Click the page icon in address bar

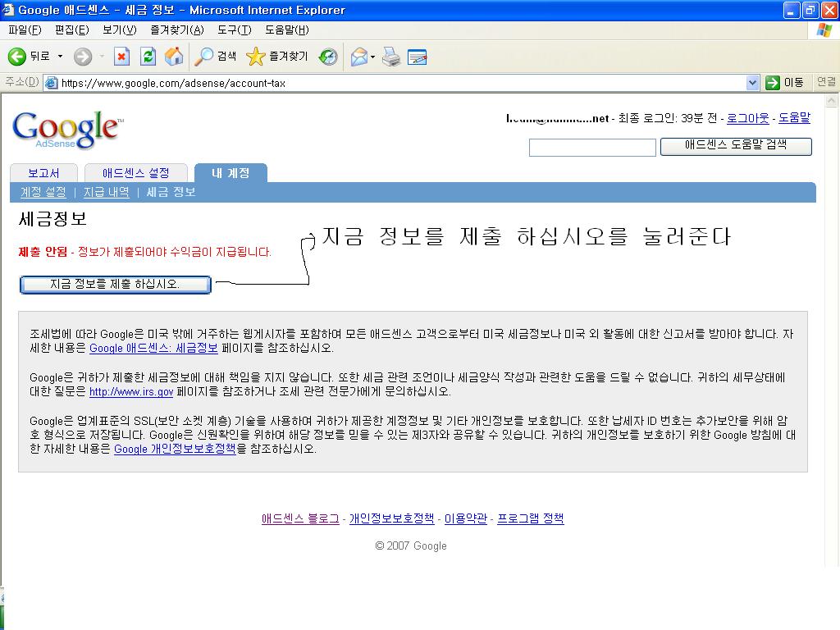(x=52, y=83)
